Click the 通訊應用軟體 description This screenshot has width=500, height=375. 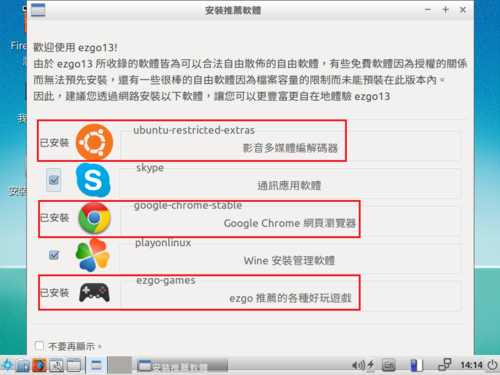pos(289,186)
